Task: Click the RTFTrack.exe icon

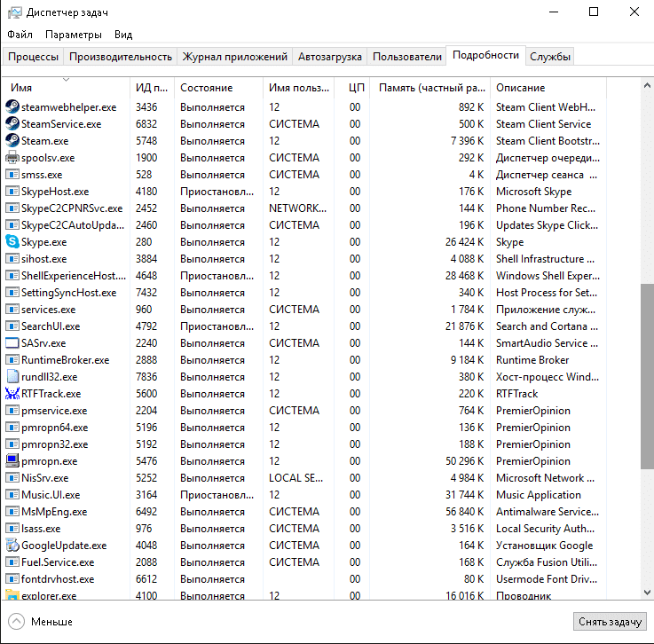Action: 12,393
